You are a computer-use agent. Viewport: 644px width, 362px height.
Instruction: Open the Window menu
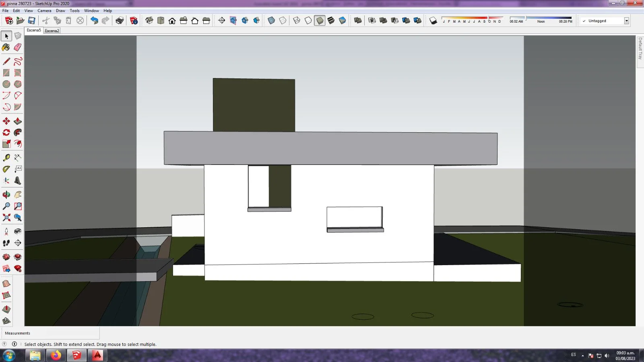pos(91,11)
